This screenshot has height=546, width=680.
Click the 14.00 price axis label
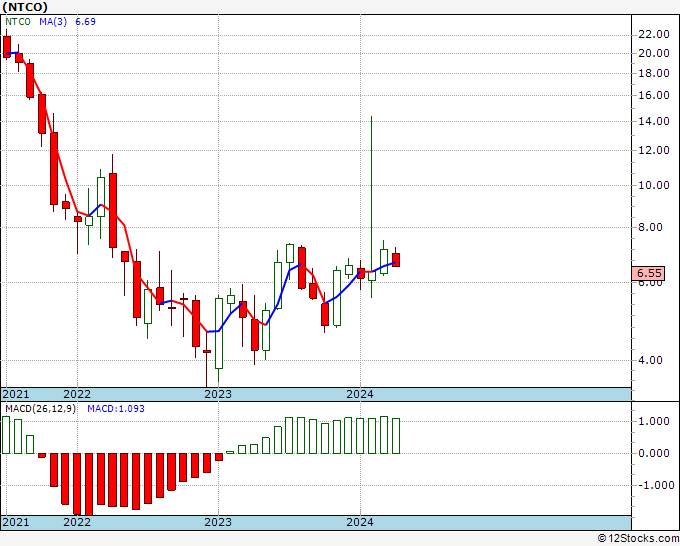[654, 121]
